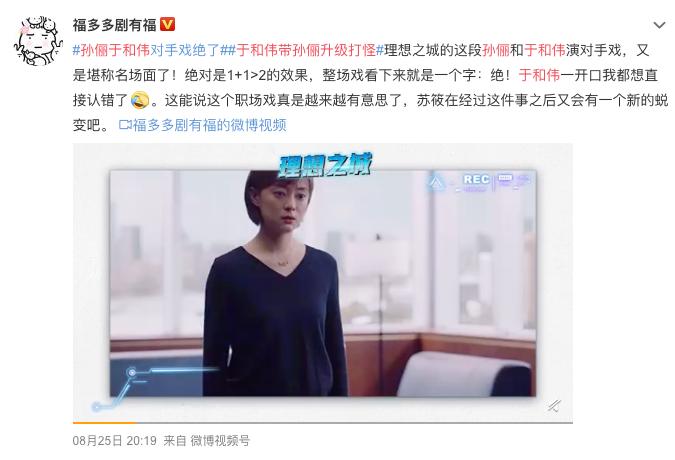Viewport: 675px width, 460px height.
Task: Click the 孙俪 name link in text
Action: point(496,50)
